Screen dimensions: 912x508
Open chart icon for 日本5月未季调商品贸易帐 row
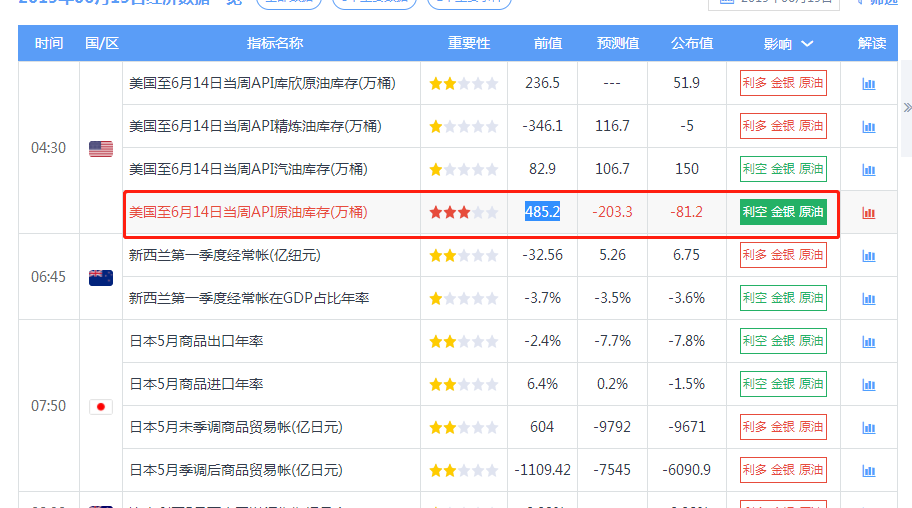tap(868, 428)
